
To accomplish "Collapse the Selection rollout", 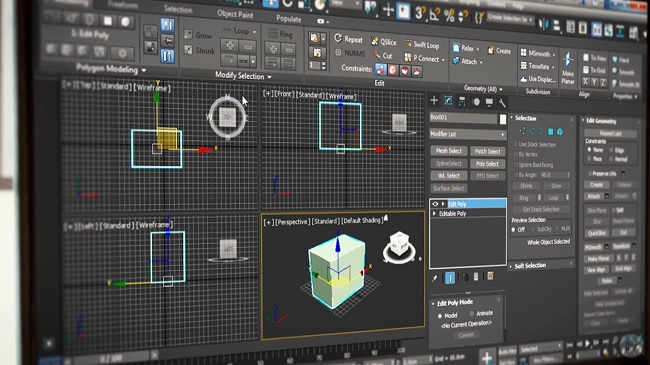I will pyautogui.click(x=512, y=118).
